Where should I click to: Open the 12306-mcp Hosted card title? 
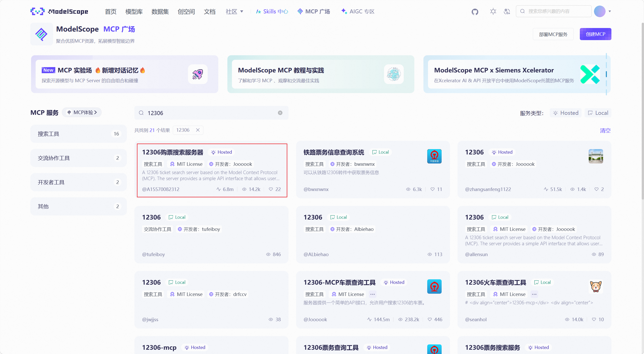(x=159, y=347)
